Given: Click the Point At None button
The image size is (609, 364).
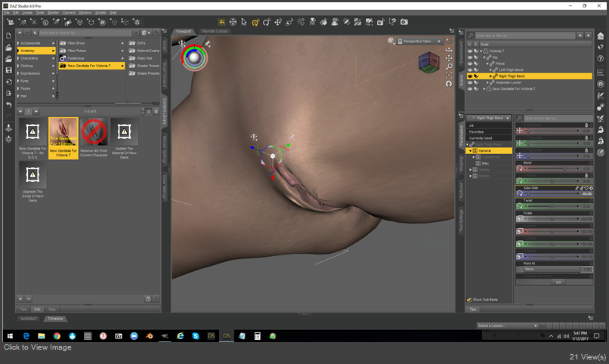Looking at the screenshot, I should coord(548,270).
